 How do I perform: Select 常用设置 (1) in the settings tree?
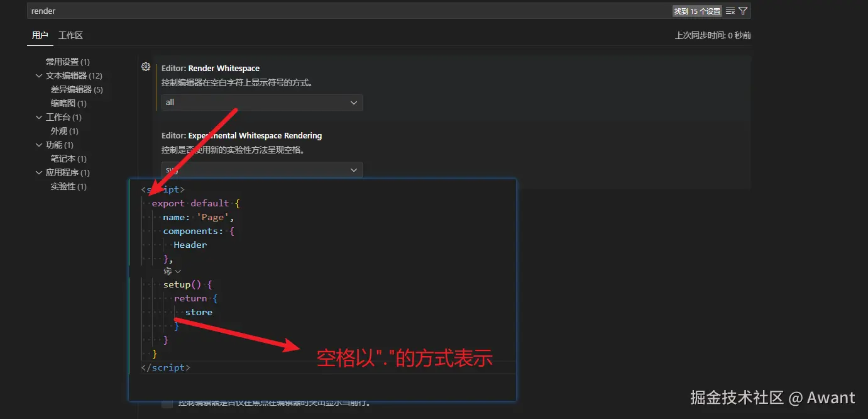pyautogui.click(x=68, y=62)
